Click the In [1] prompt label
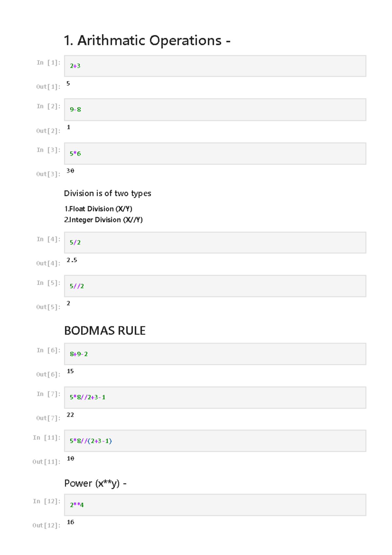Image resolution: width=392 pixels, height=555 pixels. [48, 62]
